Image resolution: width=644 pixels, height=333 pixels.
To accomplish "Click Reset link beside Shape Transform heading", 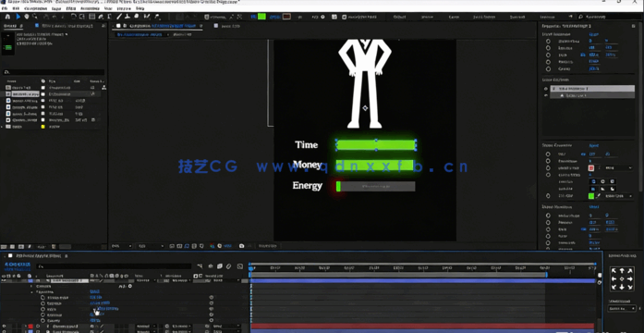I will [x=593, y=207].
